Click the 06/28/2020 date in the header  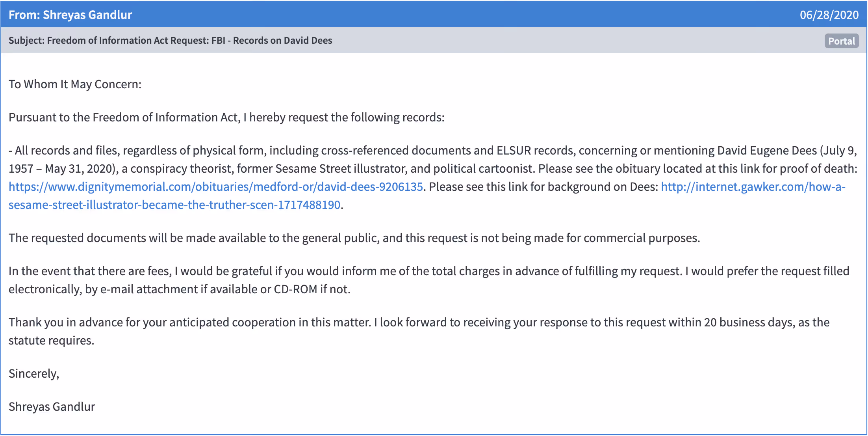tap(829, 15)
